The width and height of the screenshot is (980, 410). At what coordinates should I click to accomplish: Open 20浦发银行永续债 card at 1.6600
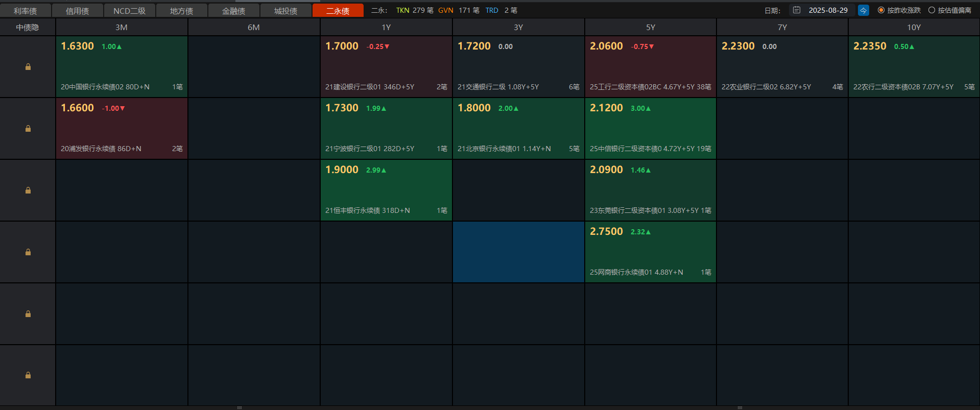(x=122, y=129)
